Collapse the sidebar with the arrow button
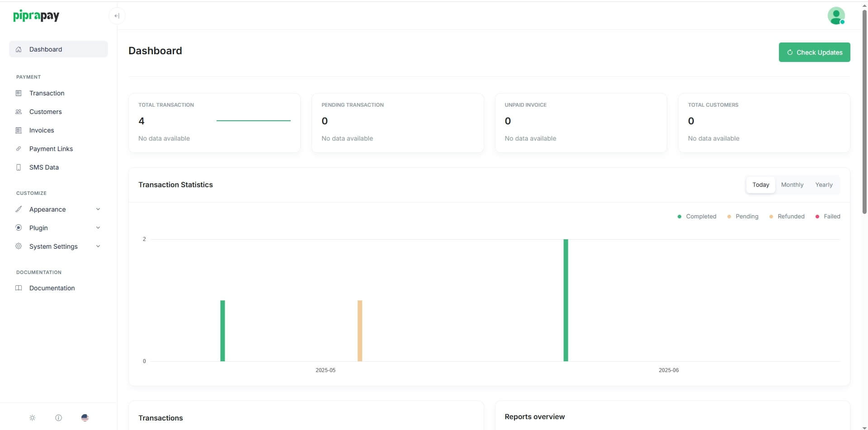Image resolution: width=868 pixels, height=430 pixels. [x=117, y=16]
